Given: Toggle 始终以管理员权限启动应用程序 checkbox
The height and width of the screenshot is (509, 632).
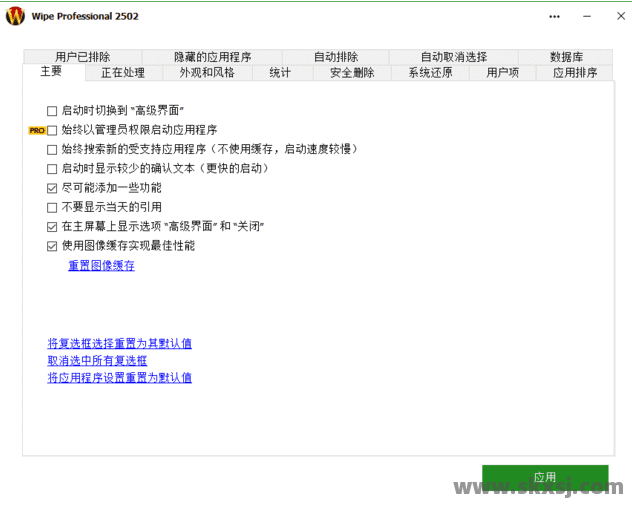Looking at the screenshot, I should [x=52, y=131].
